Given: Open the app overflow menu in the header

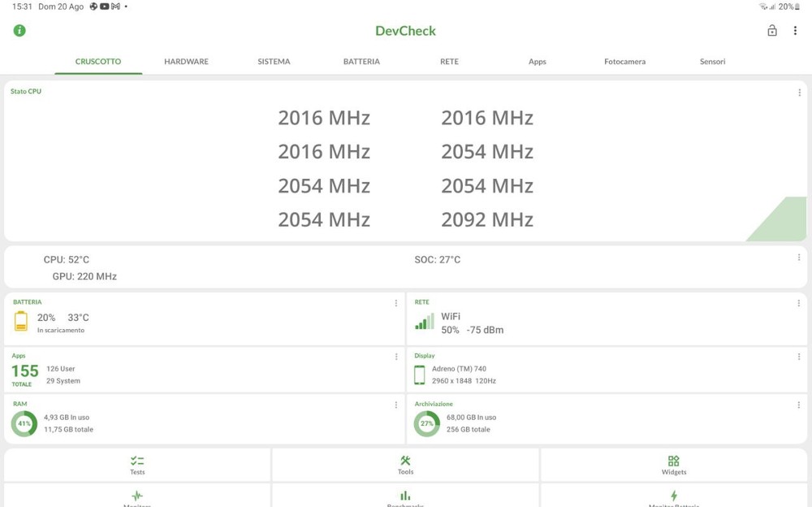Looking at the screenshot, I should pos(795,31).
